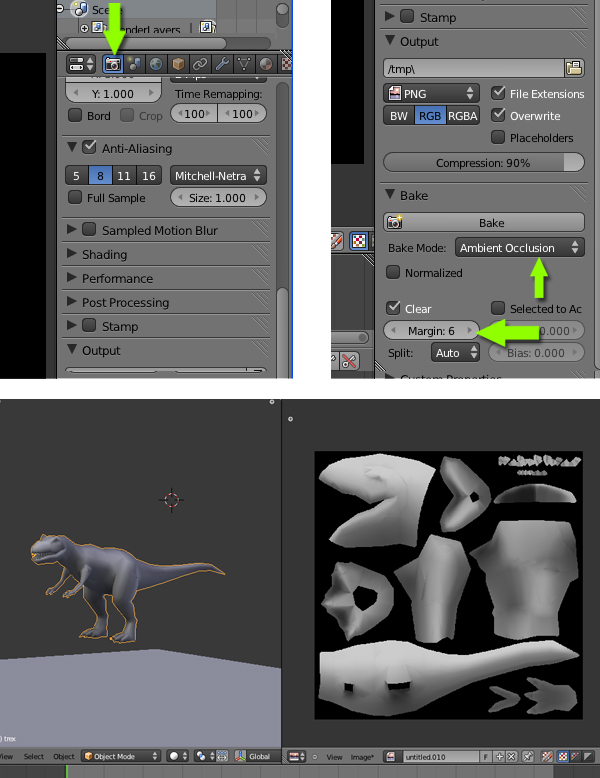Unlink image with X icon
Screen dimensions: 600x778
511,757
